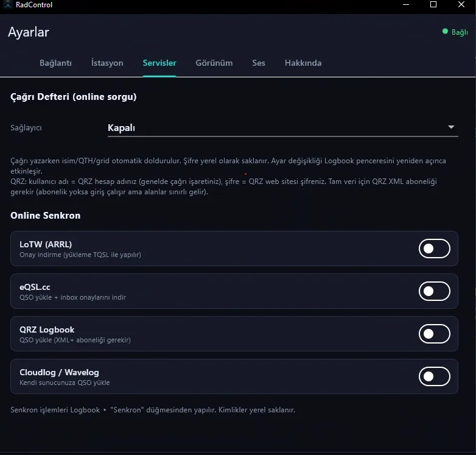Close the RadControl window
476x455 pixels.
(461, 4)
